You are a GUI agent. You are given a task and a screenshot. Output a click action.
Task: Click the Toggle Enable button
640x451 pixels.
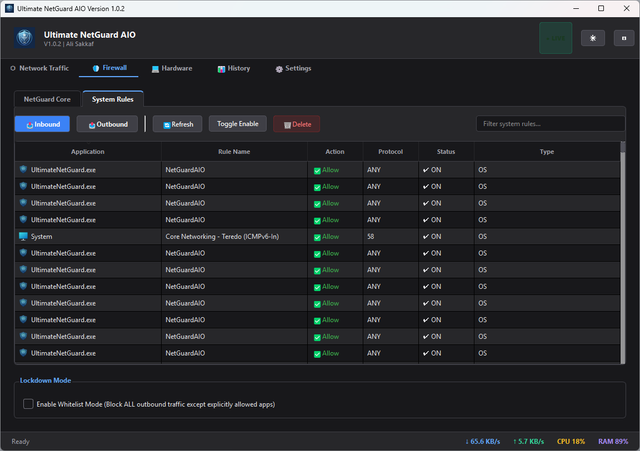[x=238, y=124]
